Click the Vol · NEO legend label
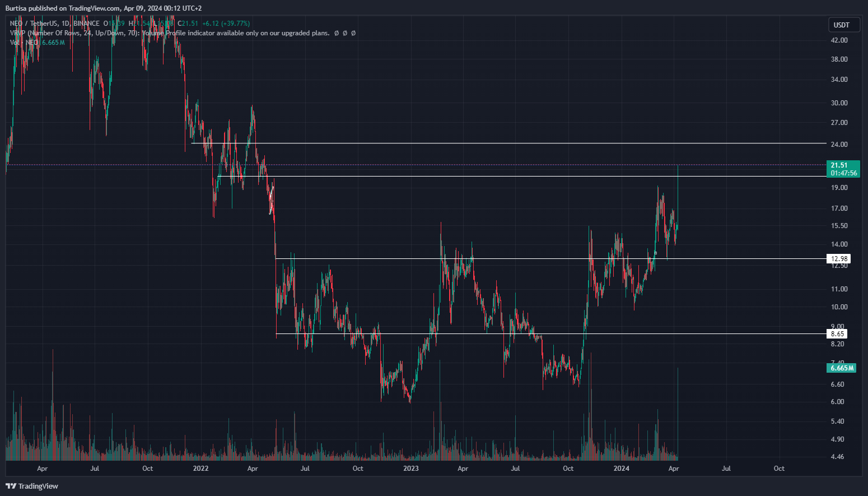Viewport: 868px width, 496px height. pyautogui.click(x=24, y=43)
